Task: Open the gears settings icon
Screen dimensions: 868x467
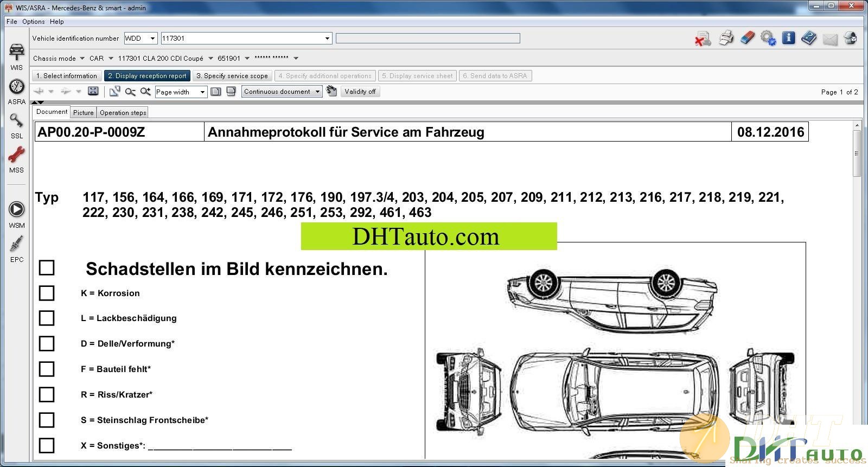Action: tap(768, 38)
